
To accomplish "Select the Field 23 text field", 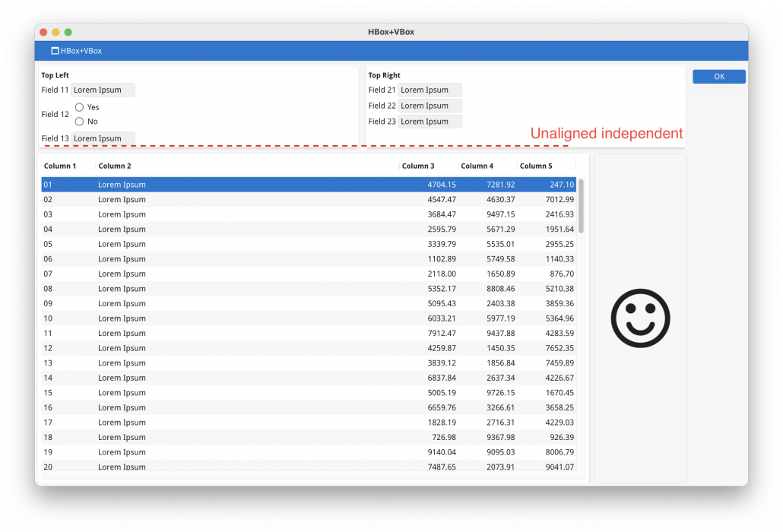I will 430,122.
